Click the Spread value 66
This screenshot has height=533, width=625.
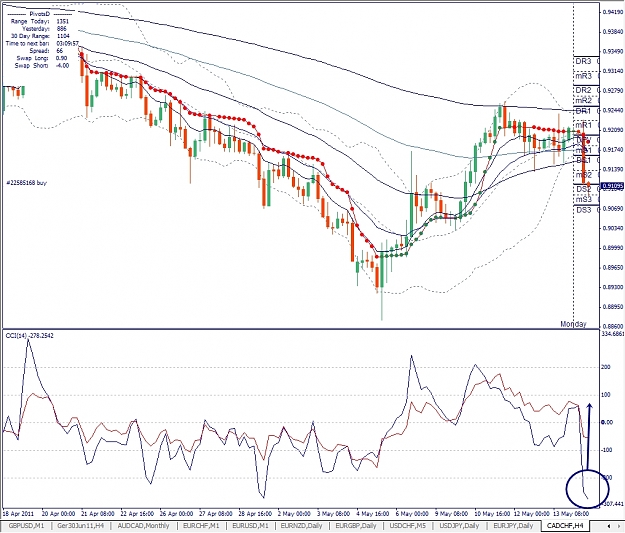(x=60, y=51)
